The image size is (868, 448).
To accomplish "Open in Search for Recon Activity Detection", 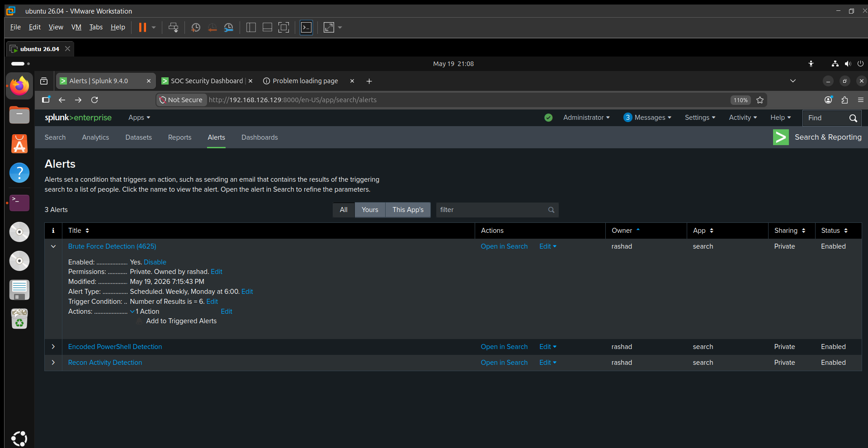I will [504, 363].
